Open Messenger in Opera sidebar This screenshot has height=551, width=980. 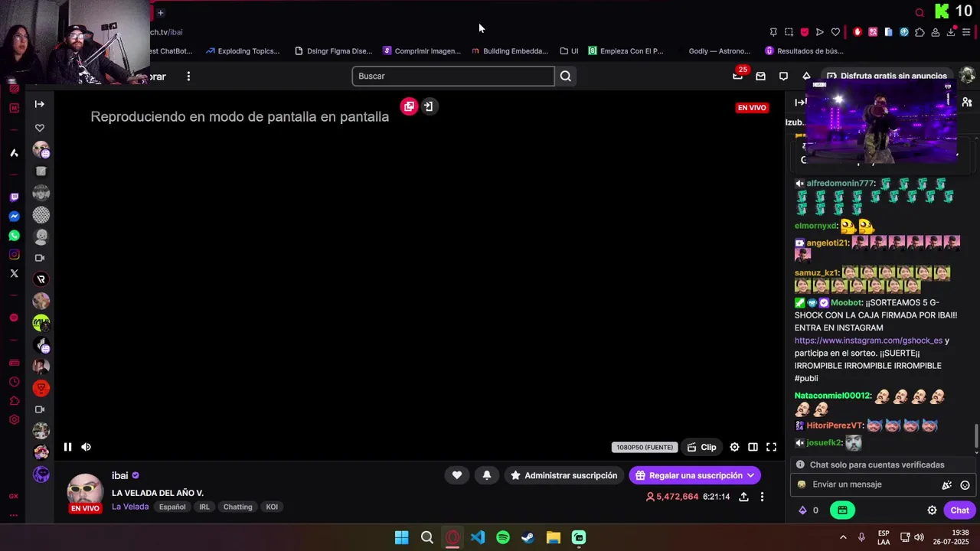[14, 217]
